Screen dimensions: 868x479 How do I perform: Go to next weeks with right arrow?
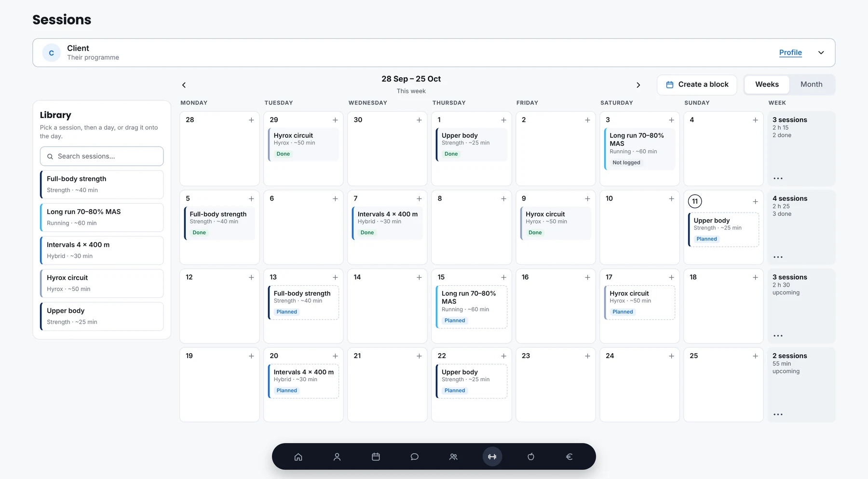tap(638, 85)
